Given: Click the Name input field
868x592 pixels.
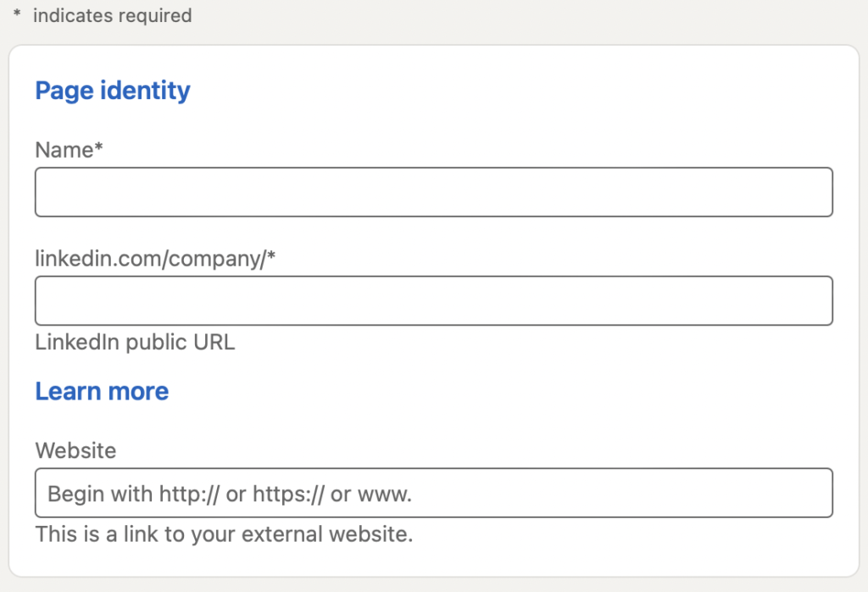Looking at the screenshot, I should point(433,192).
